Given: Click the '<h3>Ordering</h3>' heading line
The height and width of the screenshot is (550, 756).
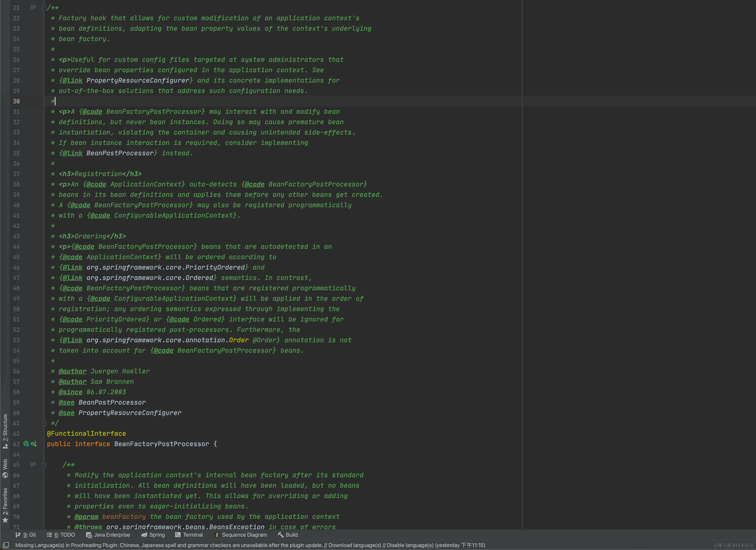Looking at the screenshot, I should click(x=92, y=236).
